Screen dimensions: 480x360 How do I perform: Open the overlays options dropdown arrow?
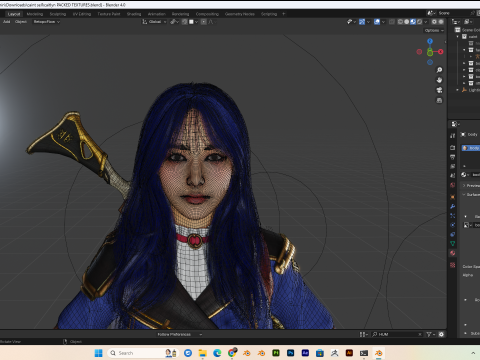click(x=383, y=22)
